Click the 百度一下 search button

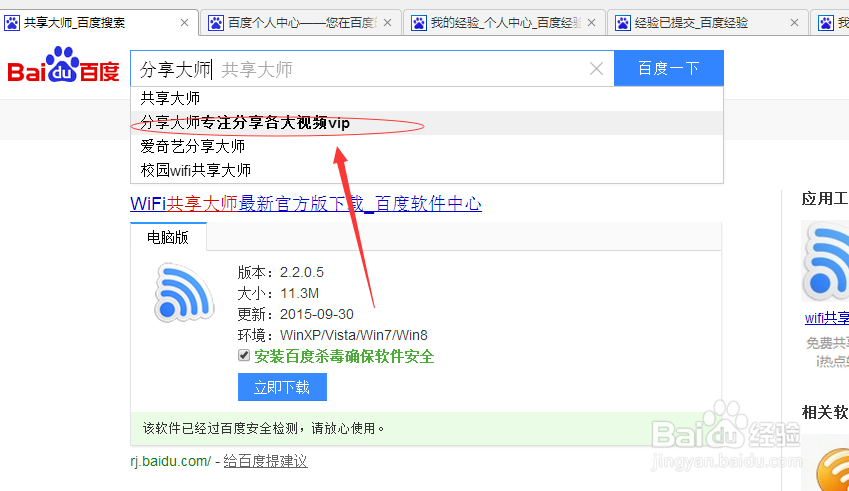[669, 68]
